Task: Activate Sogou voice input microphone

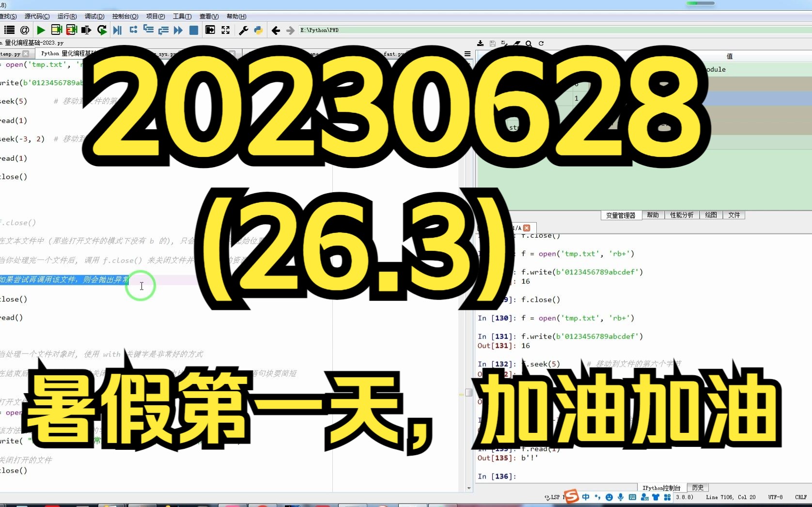Action: pyautogui.click(x=621, y=497)
